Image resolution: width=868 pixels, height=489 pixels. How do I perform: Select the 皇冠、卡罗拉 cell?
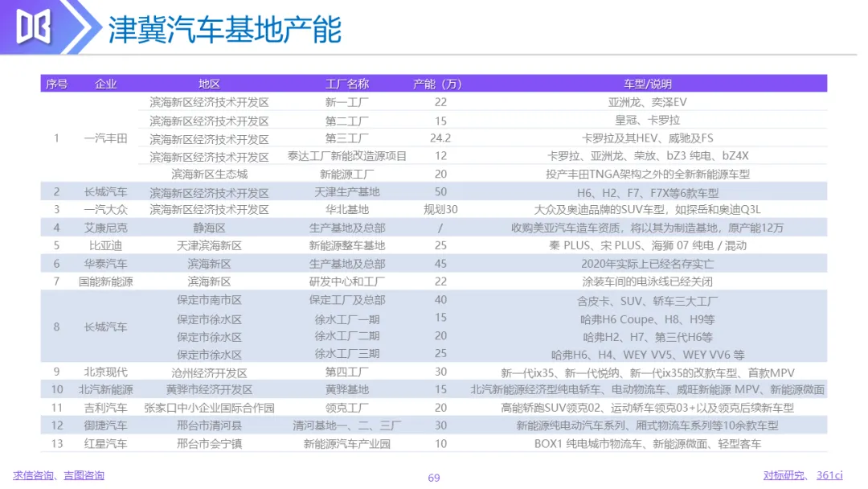pos(647,120)
